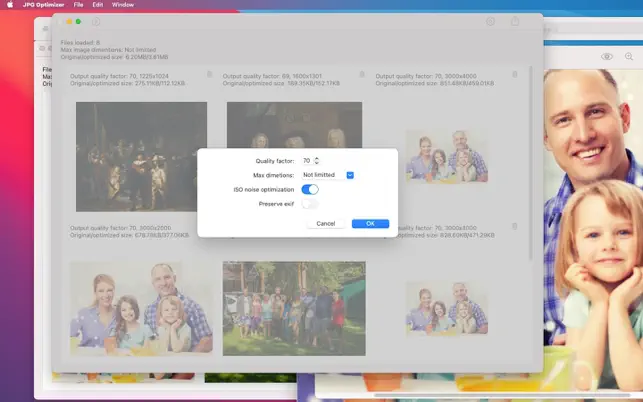
Task: Click the play icon next to window controls
Action: [96, 22]
